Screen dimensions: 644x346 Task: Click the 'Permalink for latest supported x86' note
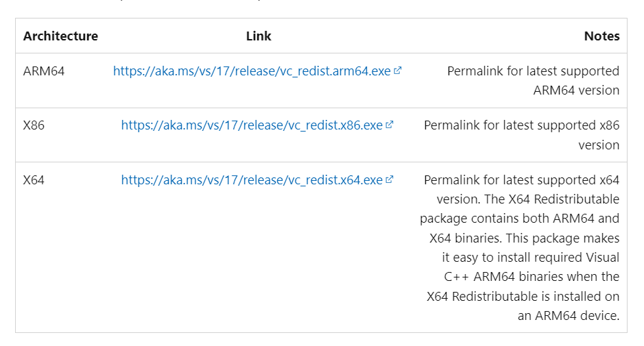[x=522, y=125]
